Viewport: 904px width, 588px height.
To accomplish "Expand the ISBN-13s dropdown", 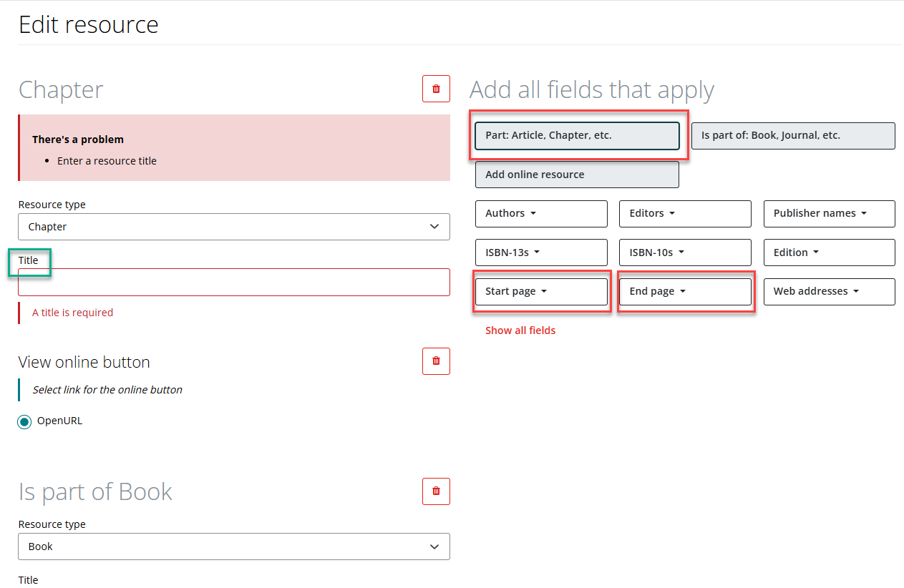I will 541,252.
